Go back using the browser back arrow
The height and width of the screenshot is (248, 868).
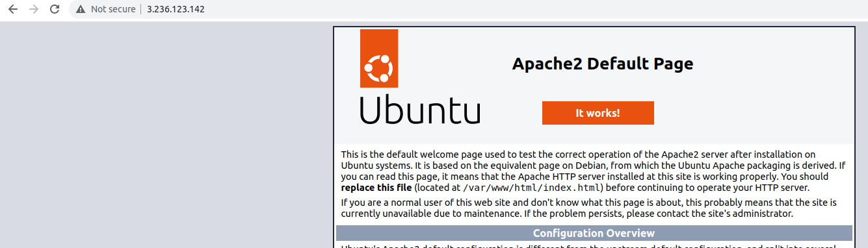[13, 9]
